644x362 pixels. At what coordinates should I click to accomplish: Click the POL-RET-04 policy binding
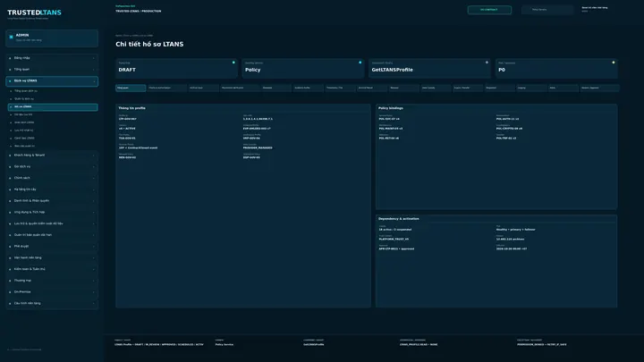click(x=388, y=139)
